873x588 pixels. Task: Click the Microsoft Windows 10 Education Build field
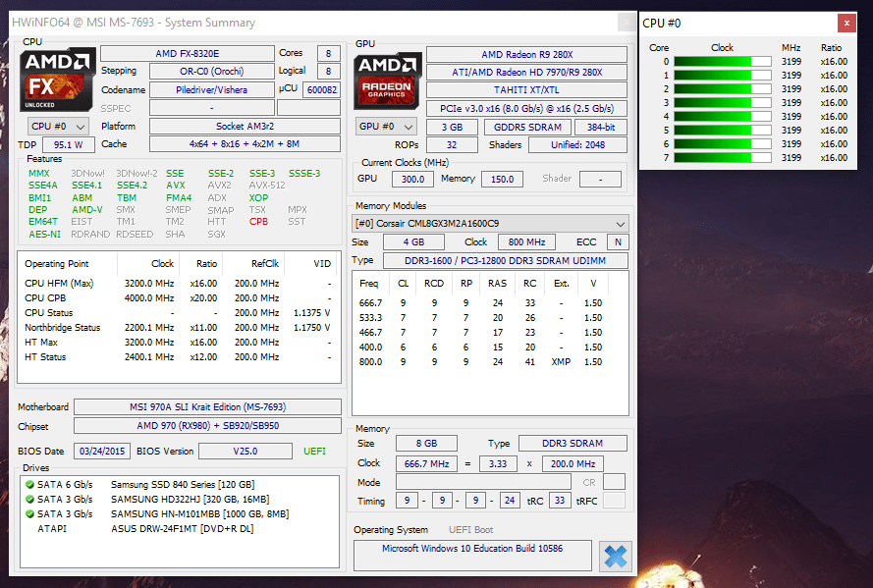(x=472, y=555)
